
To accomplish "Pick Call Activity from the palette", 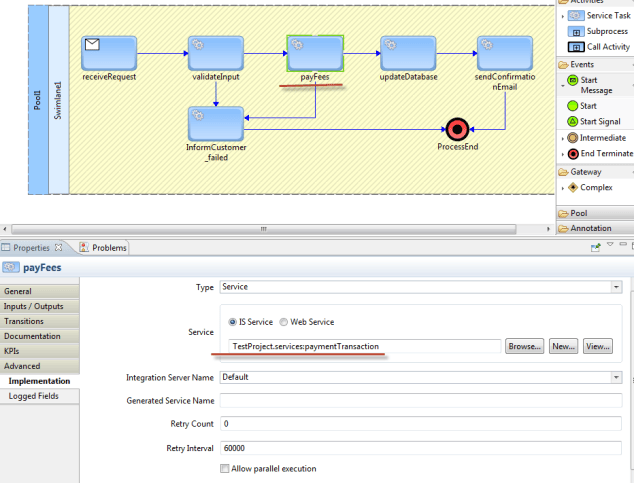I will pos(599,47).
